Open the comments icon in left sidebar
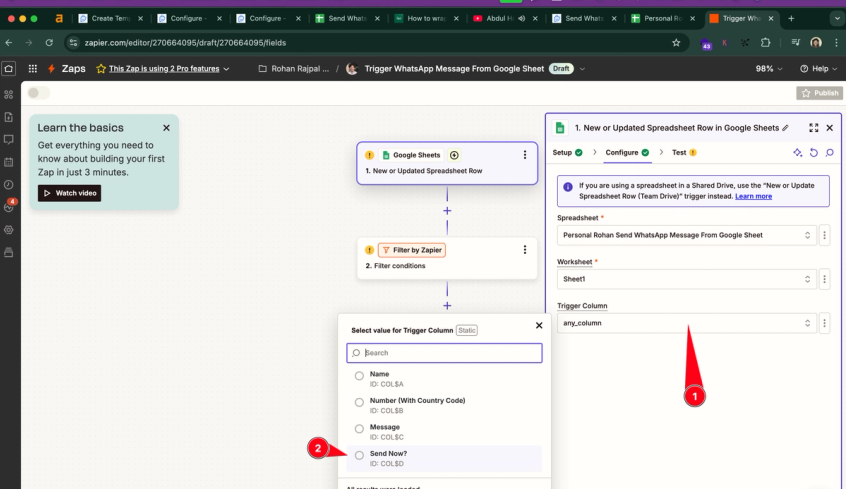 [9, 140]
